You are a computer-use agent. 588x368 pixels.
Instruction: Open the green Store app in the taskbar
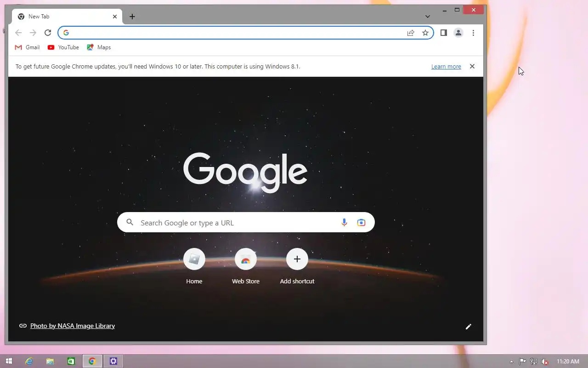coord(71,362)
